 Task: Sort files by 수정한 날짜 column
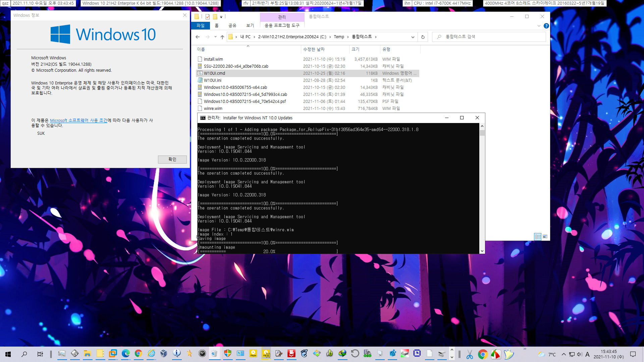pyautogui.click(x=325, y=49)
